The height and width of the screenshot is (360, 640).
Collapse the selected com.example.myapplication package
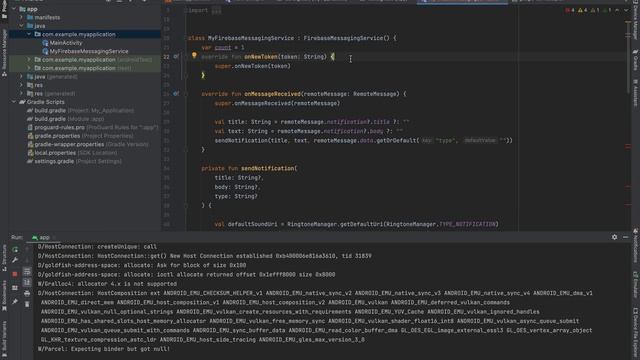click(29, 34)
